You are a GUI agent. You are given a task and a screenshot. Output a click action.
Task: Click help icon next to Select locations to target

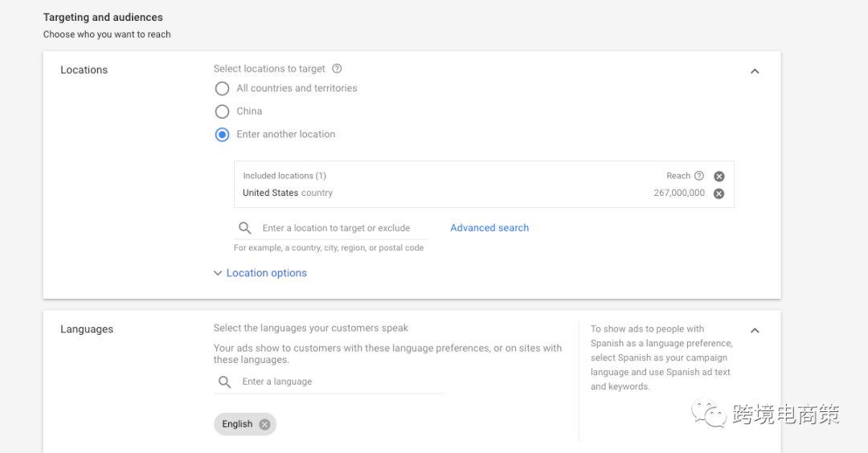pyautogui.click(x=337, y=69)
